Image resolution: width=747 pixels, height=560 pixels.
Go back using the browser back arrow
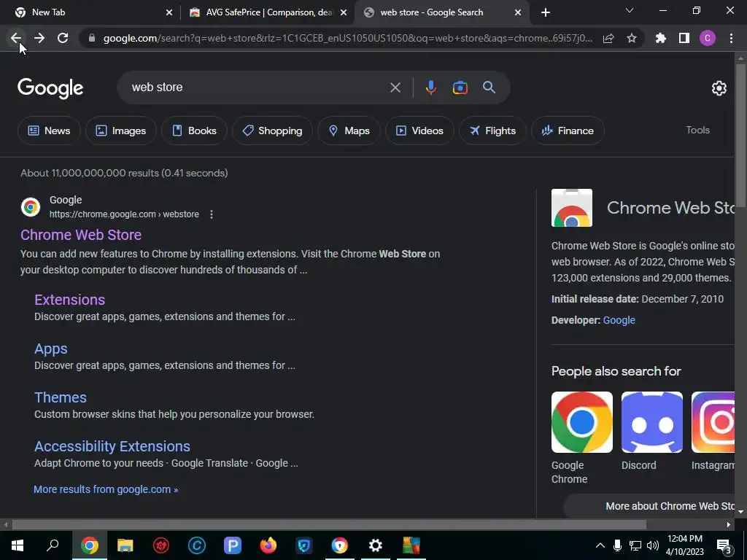[x=16, y=38]
